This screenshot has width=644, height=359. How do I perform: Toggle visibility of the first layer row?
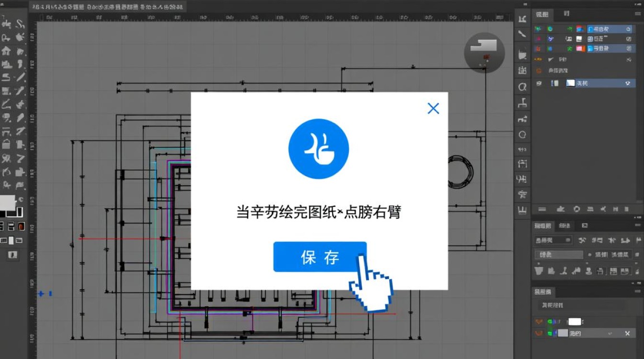point(538,29)
